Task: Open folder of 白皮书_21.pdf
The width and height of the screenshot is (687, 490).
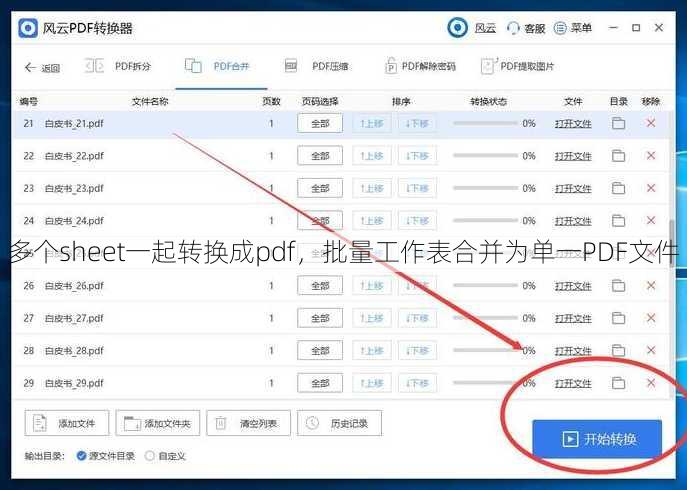Action: [618, 123]
